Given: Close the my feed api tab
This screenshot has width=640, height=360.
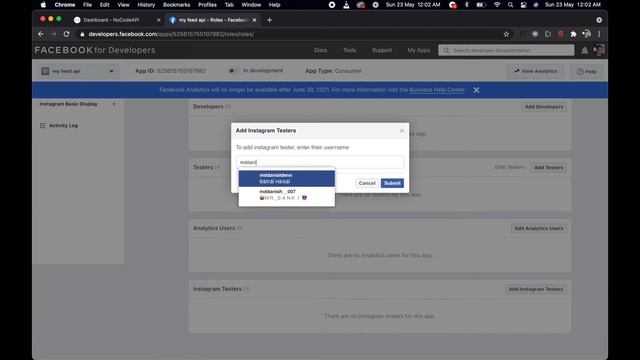Looking at the screenshot, I should (x=254, y=20).
